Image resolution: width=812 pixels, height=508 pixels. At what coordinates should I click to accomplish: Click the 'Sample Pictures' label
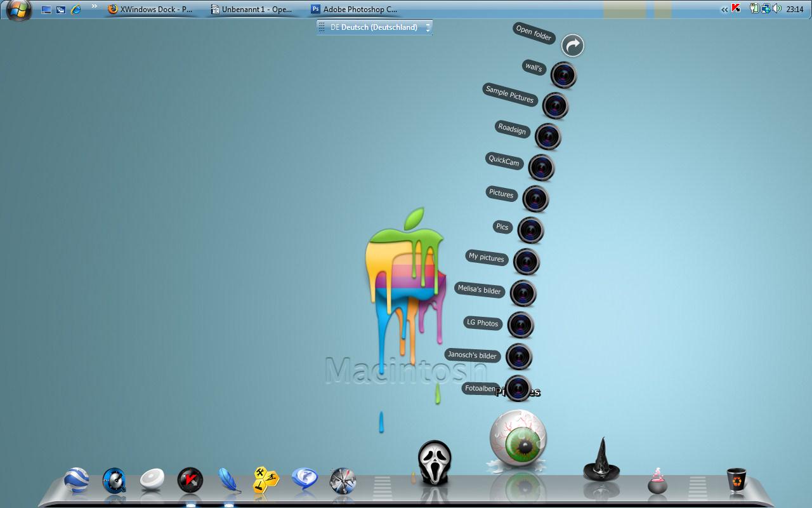pyautogui.click(x=510, y=95)
